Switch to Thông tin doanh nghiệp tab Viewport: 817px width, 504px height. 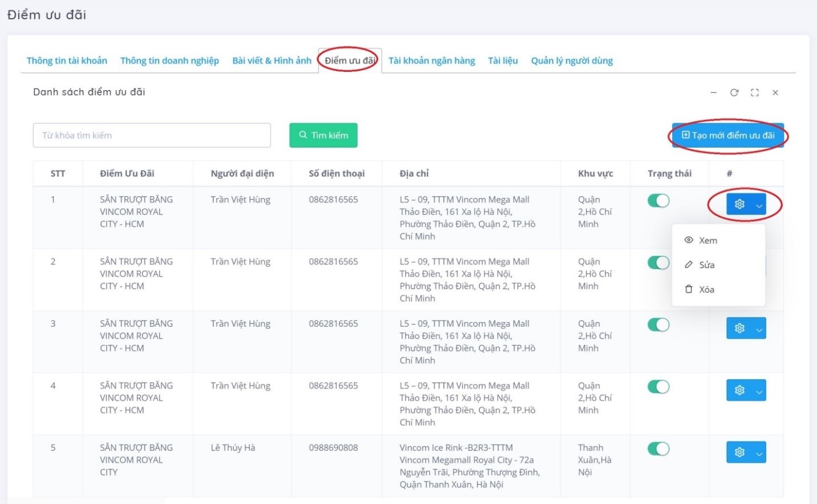169,60
